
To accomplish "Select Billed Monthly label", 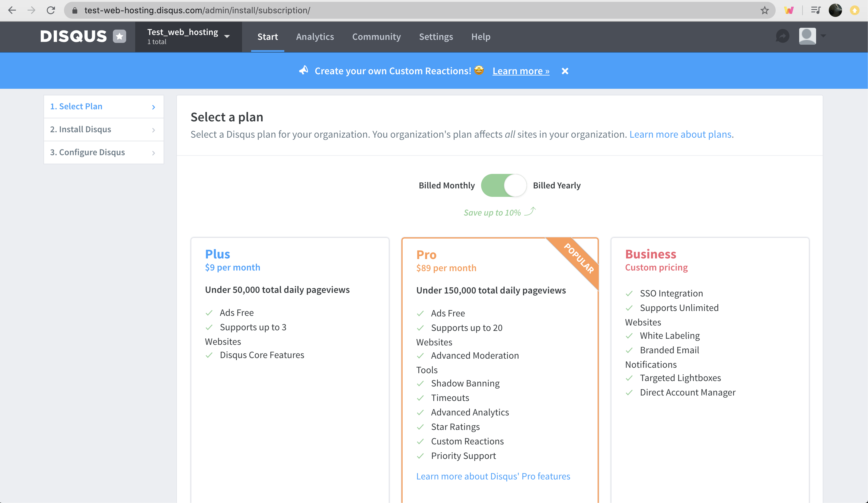I will [x=446, y=185].
